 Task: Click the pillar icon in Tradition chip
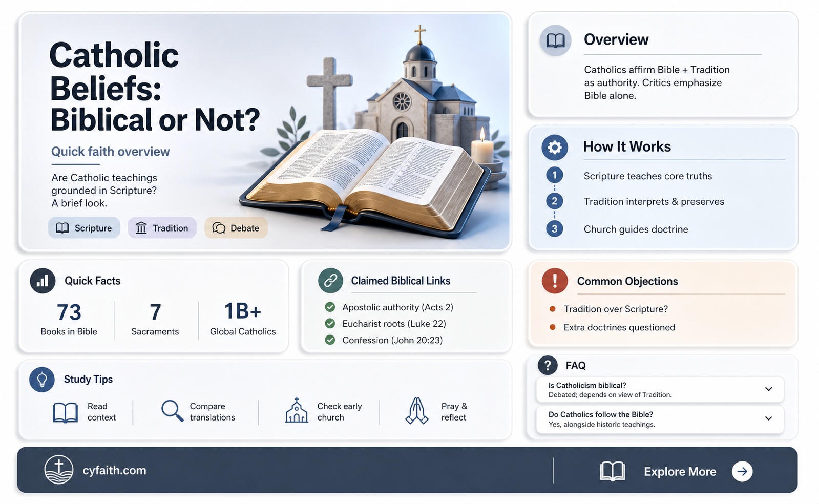tap(141, 228)
